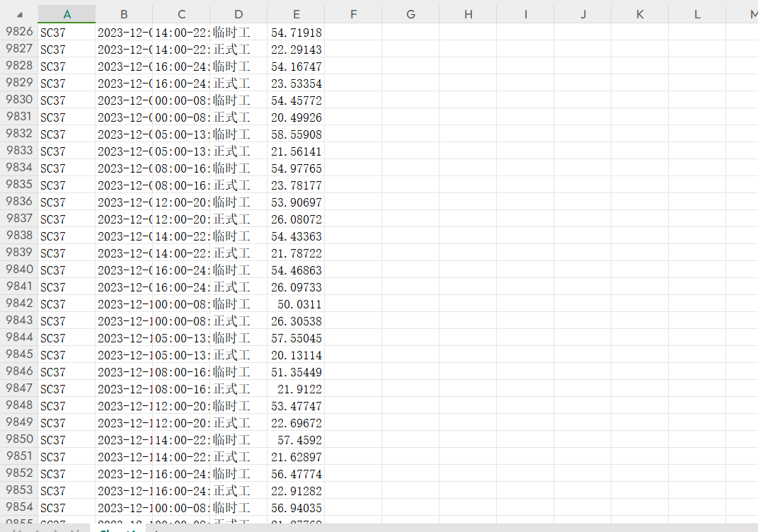Select row 9840 header
The height and width of the screenshot is (532, 758).
pos(19,270)
